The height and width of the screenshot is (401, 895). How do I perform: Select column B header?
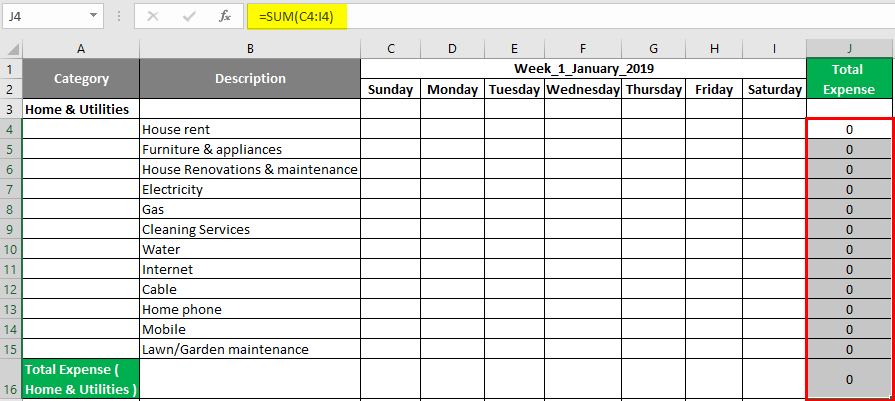coord(250,48)
